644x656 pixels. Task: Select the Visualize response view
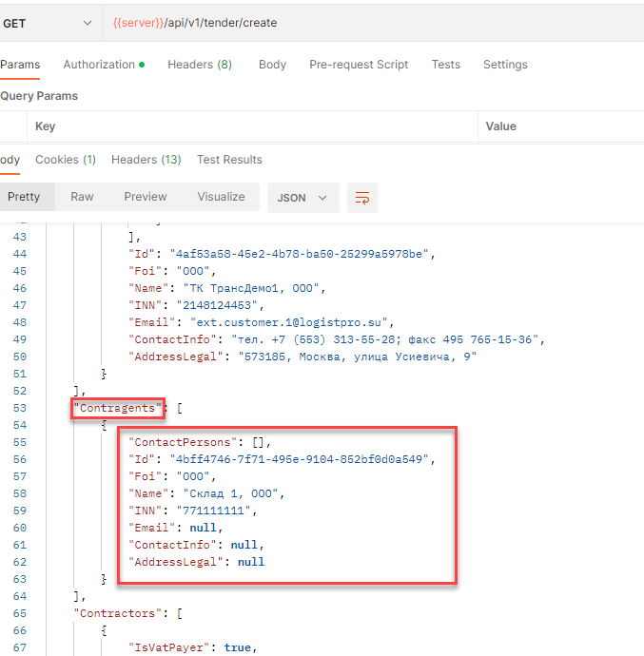point(221,197)
